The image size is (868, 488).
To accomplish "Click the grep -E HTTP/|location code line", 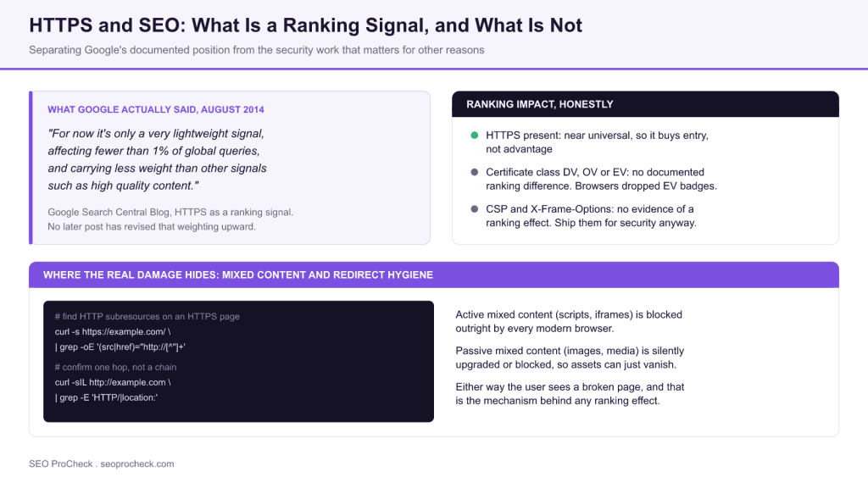I will tap(106, 397).
